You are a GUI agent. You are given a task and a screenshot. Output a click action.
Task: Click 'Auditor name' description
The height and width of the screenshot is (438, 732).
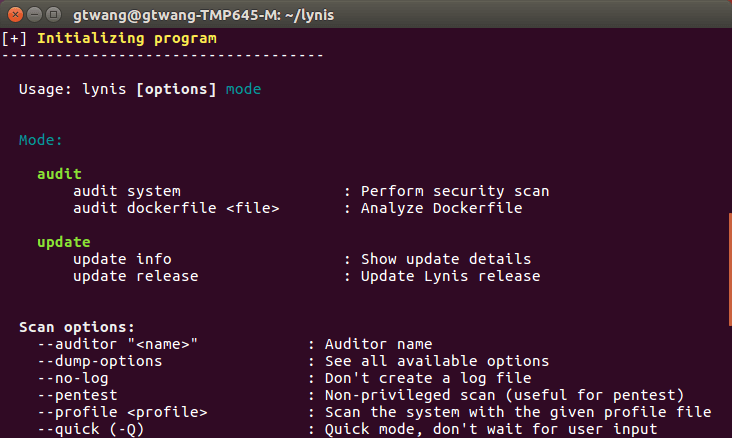[379, 344]
